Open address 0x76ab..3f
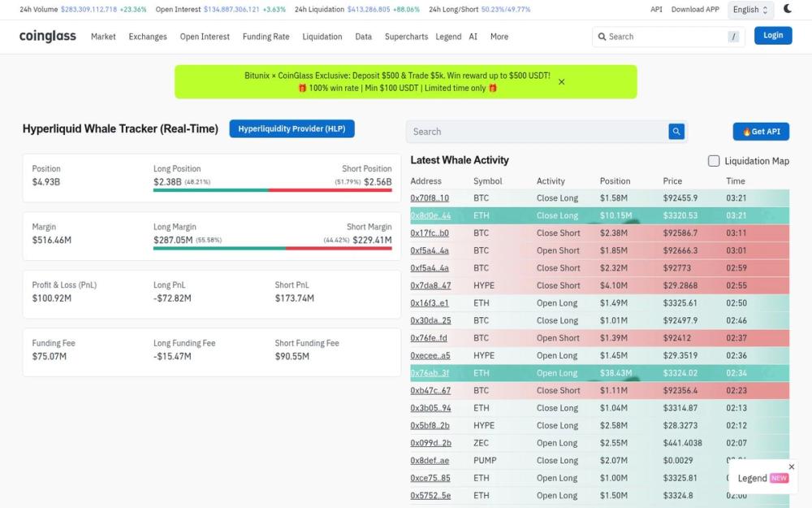Image resolution: width=812 pixels, height=508 pixels. [430, 373]
